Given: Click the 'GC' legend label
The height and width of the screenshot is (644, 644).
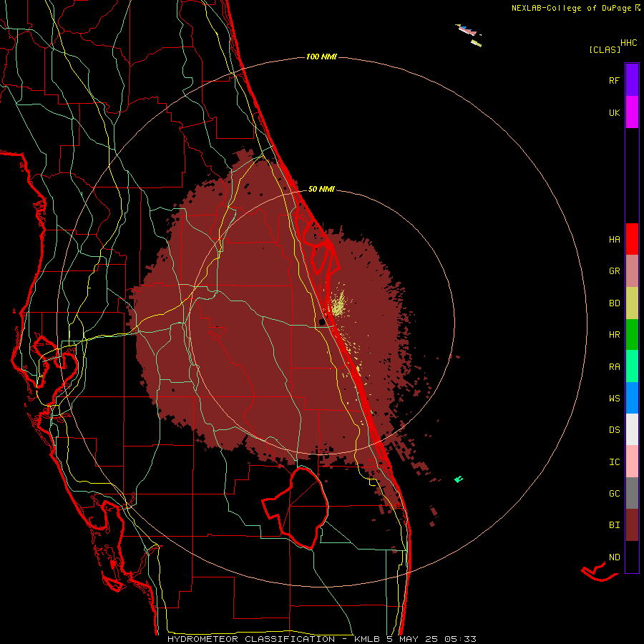Looking at the screenshot, I should [614, 494].
